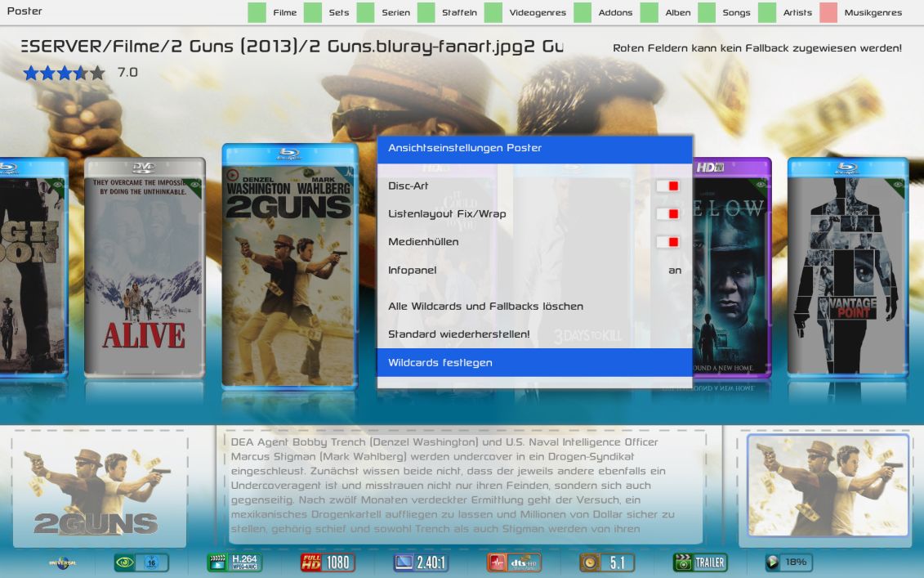Click the green color square beside Filme
This screenshot has height=578, width=924.
tap(257, 12)
